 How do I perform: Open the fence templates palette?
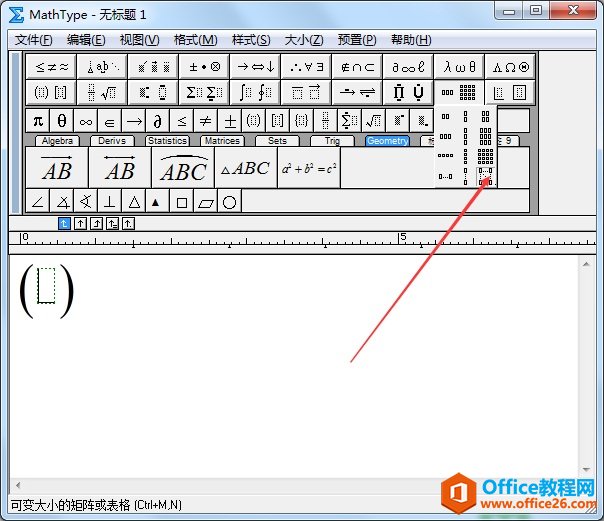(51, 92)
